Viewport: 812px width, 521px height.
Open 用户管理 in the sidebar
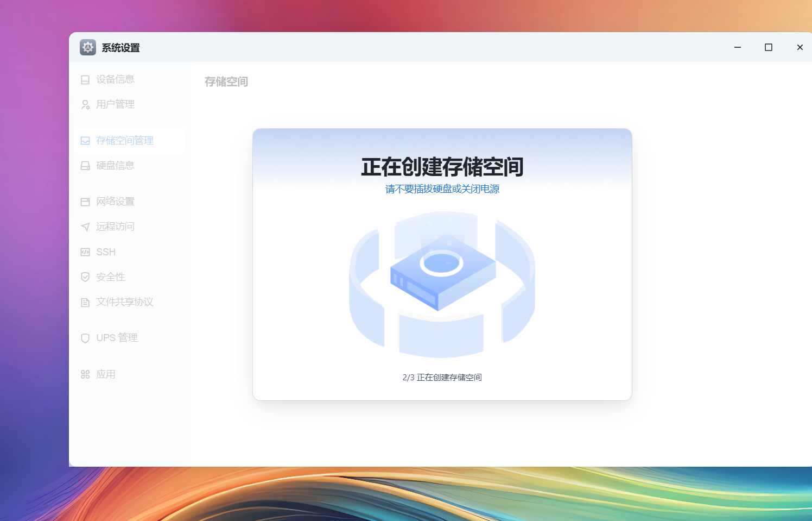130,104
